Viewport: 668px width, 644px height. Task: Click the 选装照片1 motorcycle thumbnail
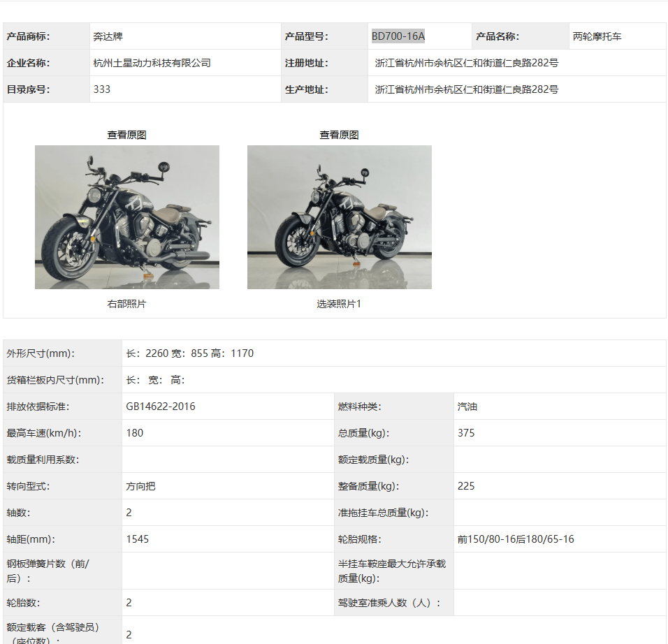tap(340, 217)
